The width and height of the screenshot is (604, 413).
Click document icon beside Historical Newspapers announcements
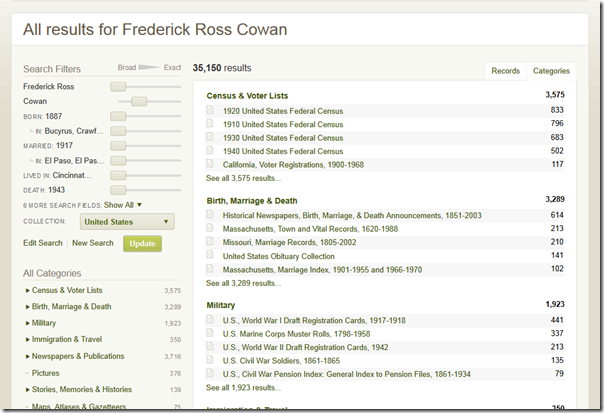(210, 214)
